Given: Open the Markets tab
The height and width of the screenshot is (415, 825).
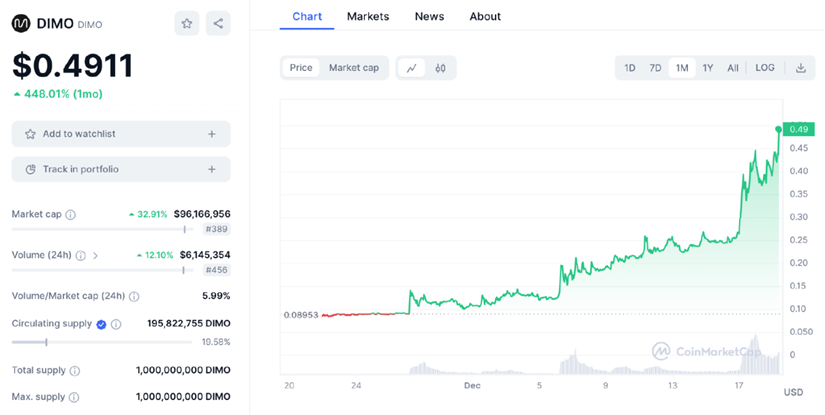Looking at the screenshot, I should (368, 16).
